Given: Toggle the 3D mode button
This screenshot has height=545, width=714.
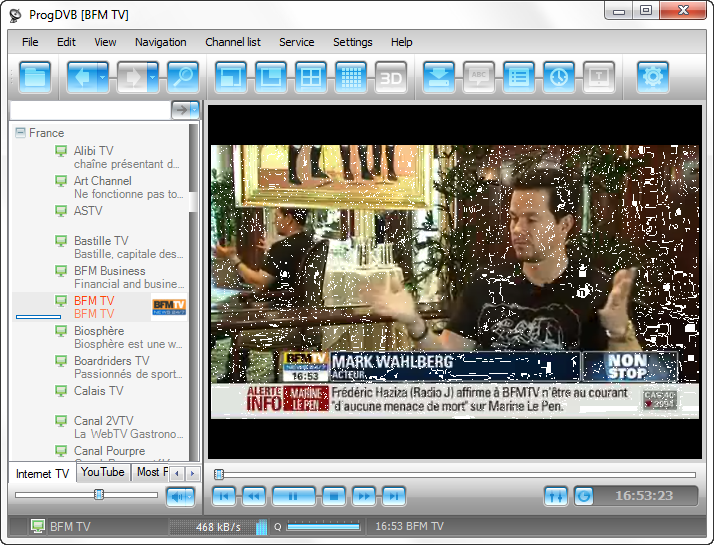Looking at the screenshot, I should point(391,77).
